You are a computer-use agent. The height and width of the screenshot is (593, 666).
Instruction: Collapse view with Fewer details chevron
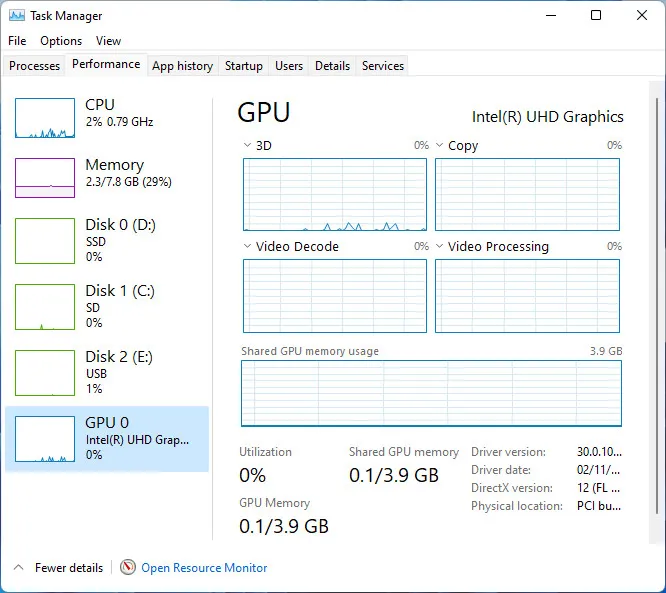point(18,567)
